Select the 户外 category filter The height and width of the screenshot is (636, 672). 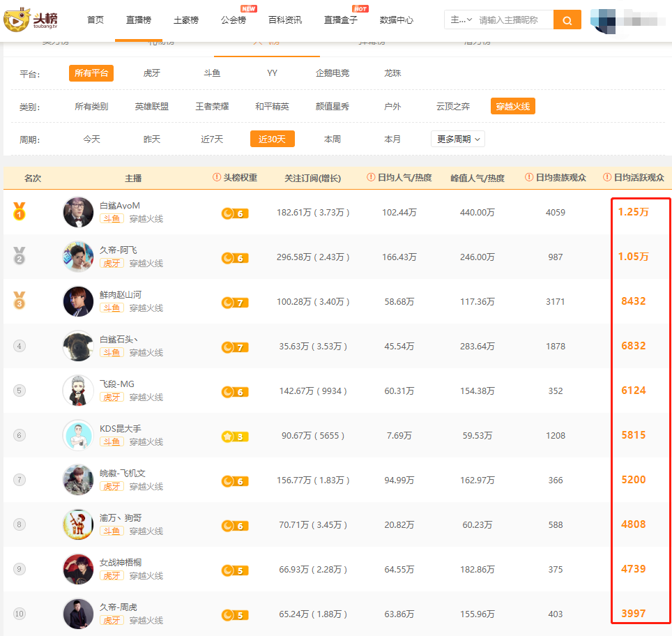[392, 107]
